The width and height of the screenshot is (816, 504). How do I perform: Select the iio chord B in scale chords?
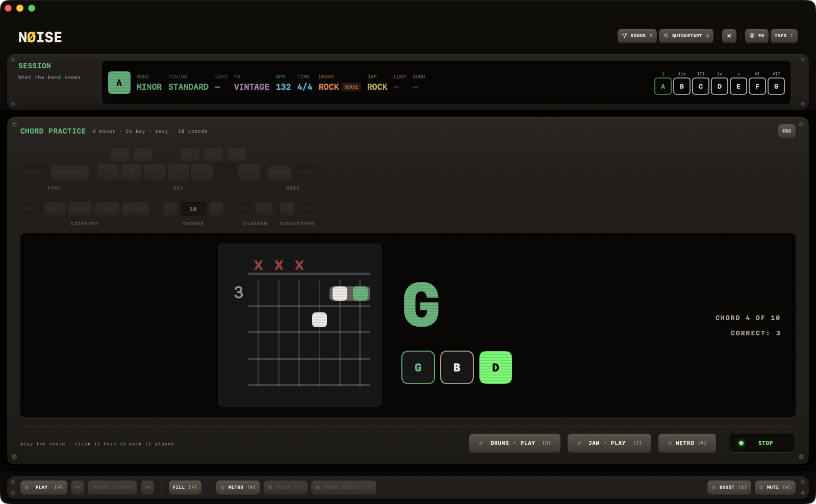pyautogui.click(x=682, y=86)
